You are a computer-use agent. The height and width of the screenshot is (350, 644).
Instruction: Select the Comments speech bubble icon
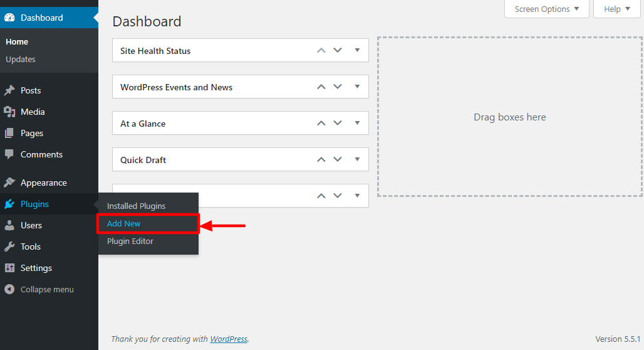click(x=9, y=154)
